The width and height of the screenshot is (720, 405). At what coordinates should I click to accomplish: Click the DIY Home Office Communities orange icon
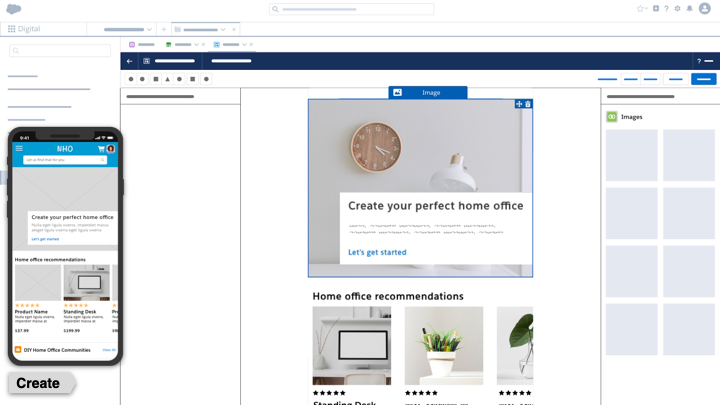coord(18,349)
